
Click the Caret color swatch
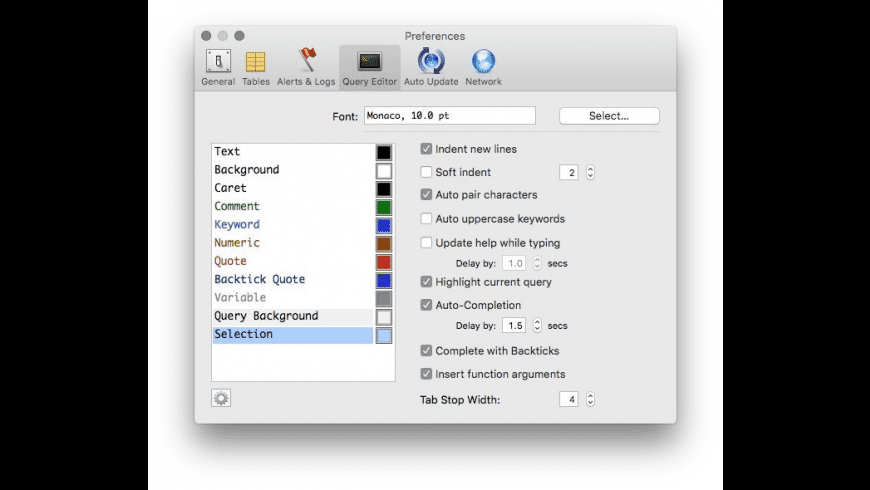pyautogui.click(x=383, y=189)
